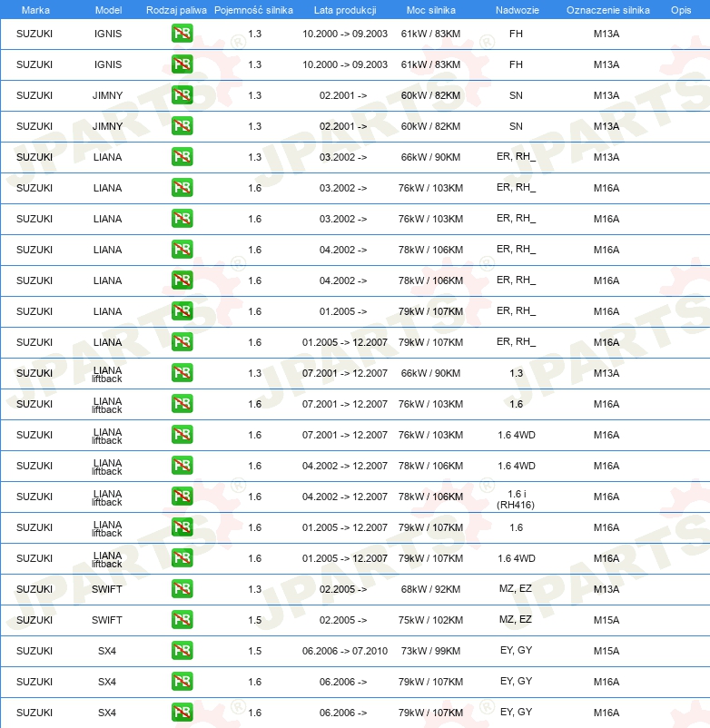
Task: Select the '73kW / 99KM' power cell
Action: [x=431, y=651]
